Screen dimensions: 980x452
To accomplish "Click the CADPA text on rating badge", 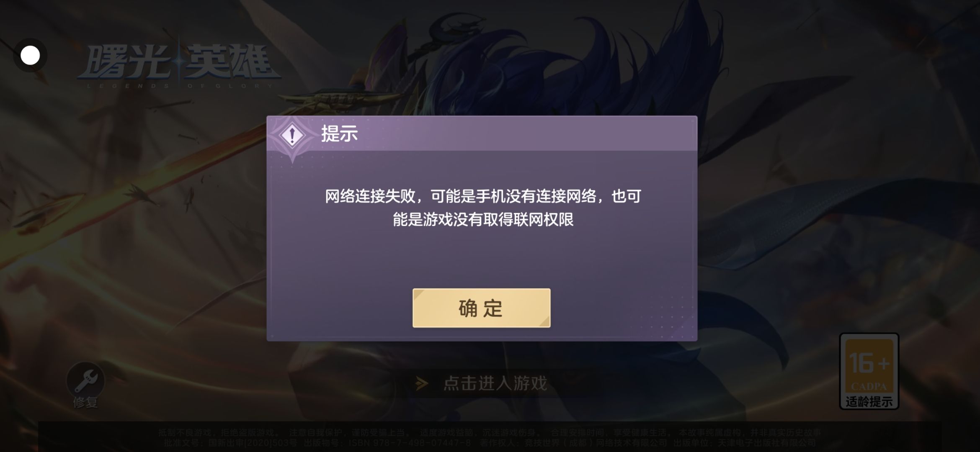I will coord(869,386).
